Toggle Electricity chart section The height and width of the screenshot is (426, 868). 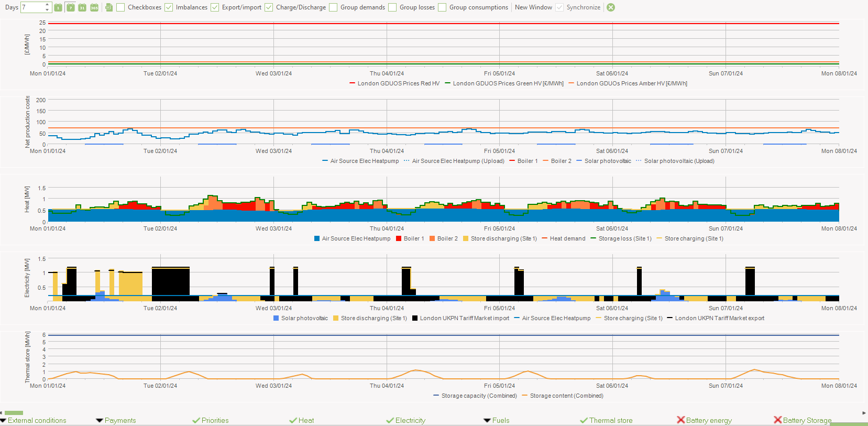406,420
